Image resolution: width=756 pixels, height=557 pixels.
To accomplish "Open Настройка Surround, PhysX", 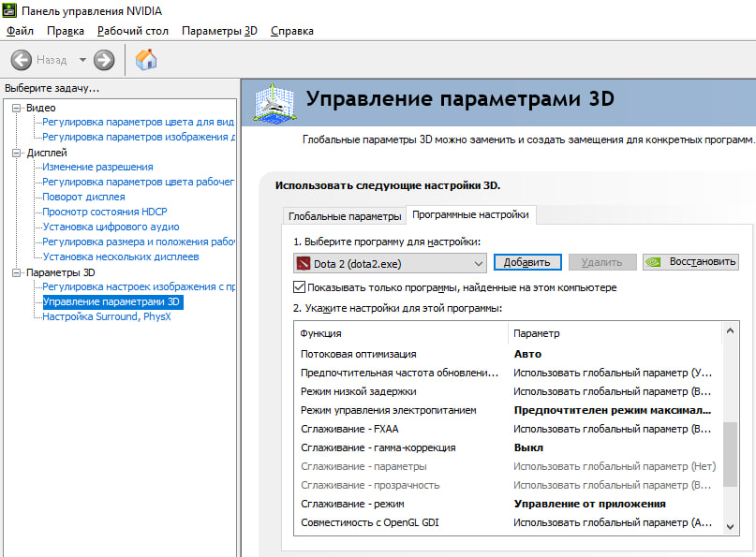I will [107, 316].
